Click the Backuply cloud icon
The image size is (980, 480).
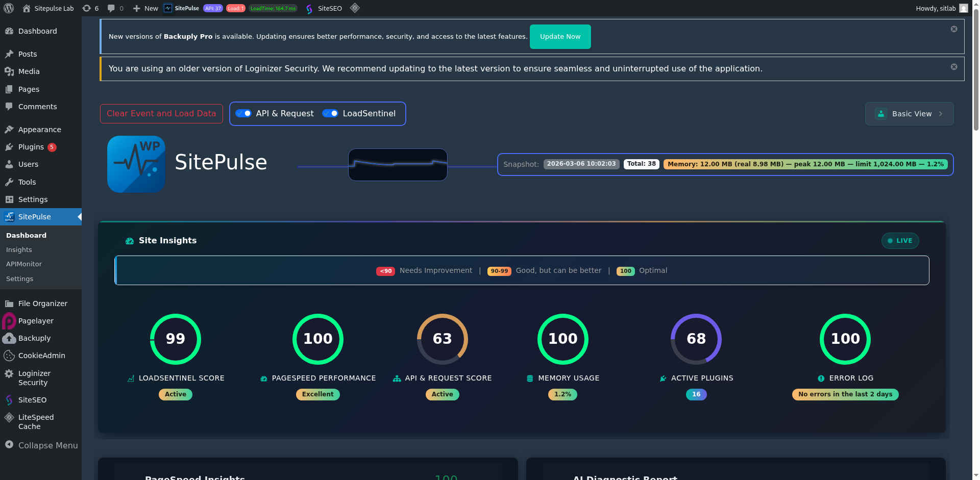pos(9,338)
